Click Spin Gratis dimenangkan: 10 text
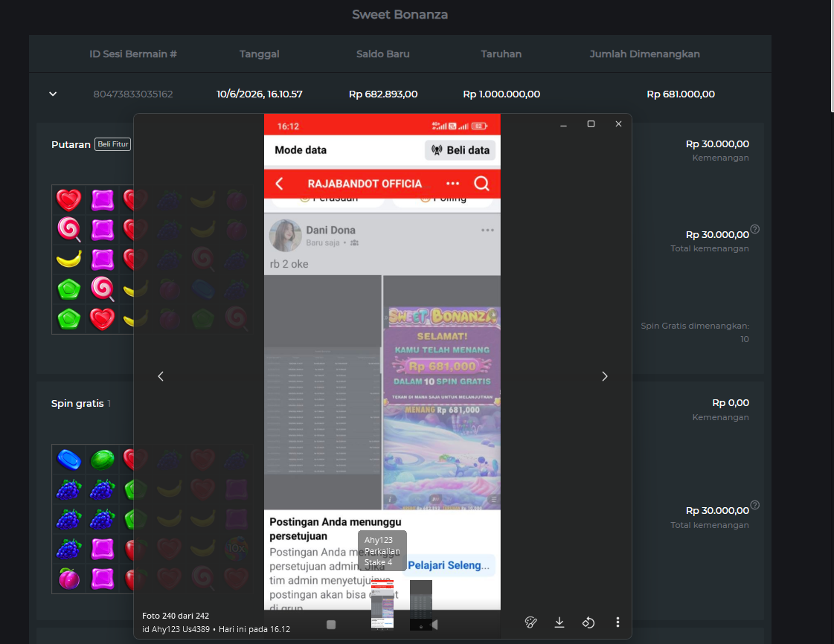 point(695,332)
